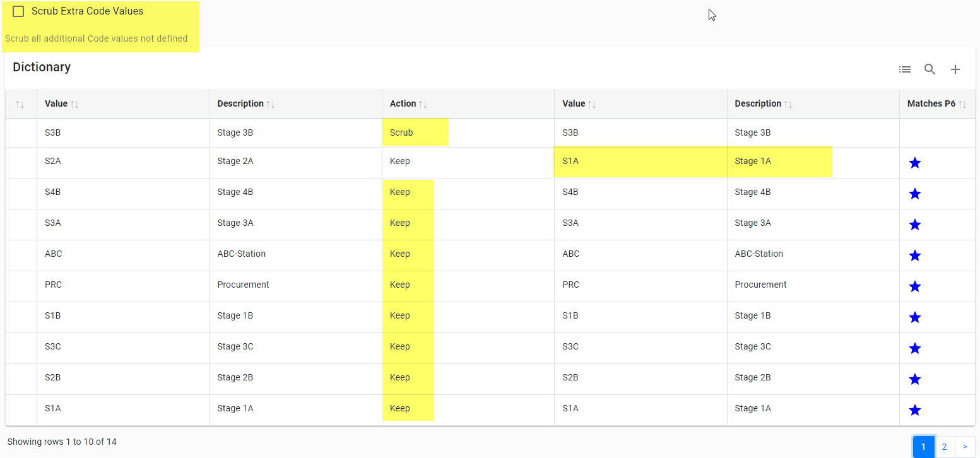Open the search icon in Dictionary panel
The height and width of the screenshot is (458, 980).
tap(930, 69)
